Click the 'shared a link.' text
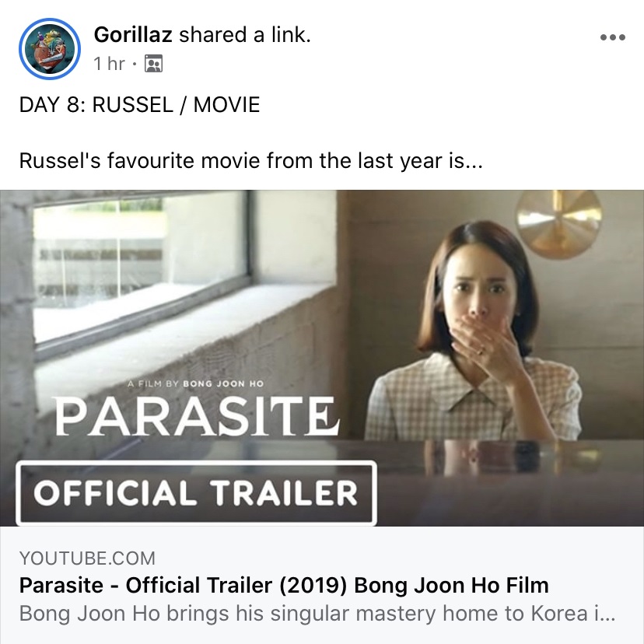Viewport: 644px width, 644px height. [x=245, y=34]
